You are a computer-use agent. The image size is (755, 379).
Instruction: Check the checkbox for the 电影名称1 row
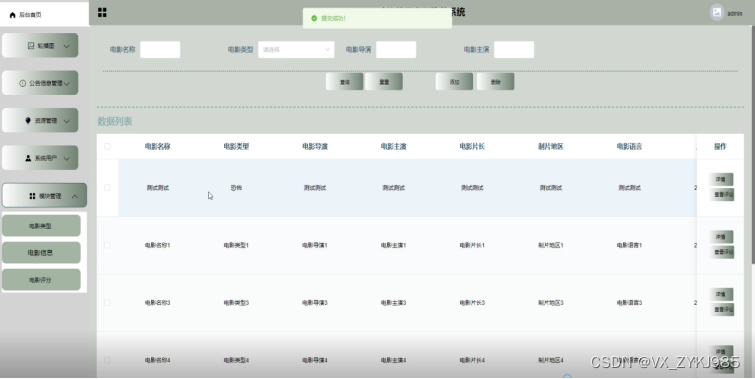click(x=107, y=245)
